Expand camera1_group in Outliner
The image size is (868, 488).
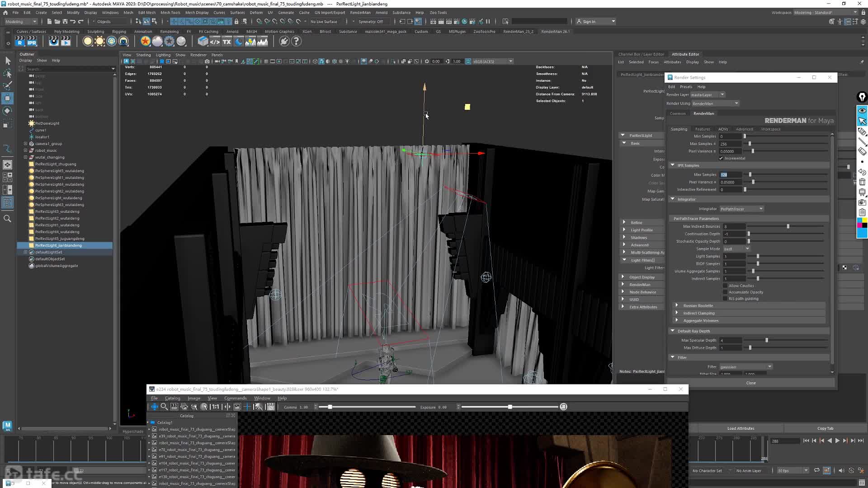(x=26, y=144)
